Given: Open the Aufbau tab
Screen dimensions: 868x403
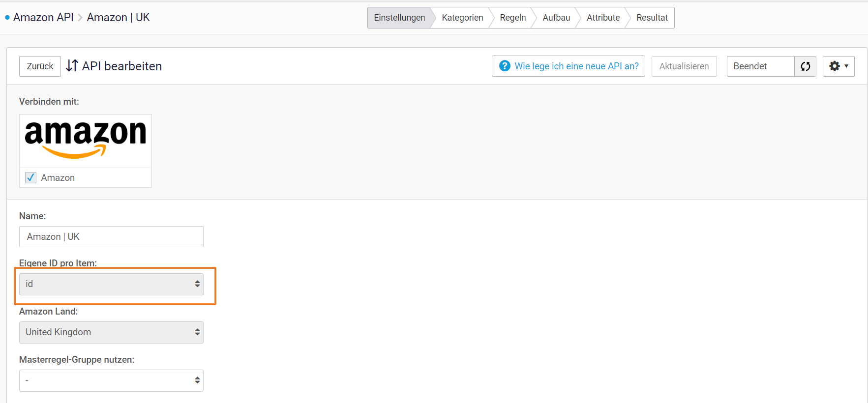Looking at the screenshot, I should [556, 18].
